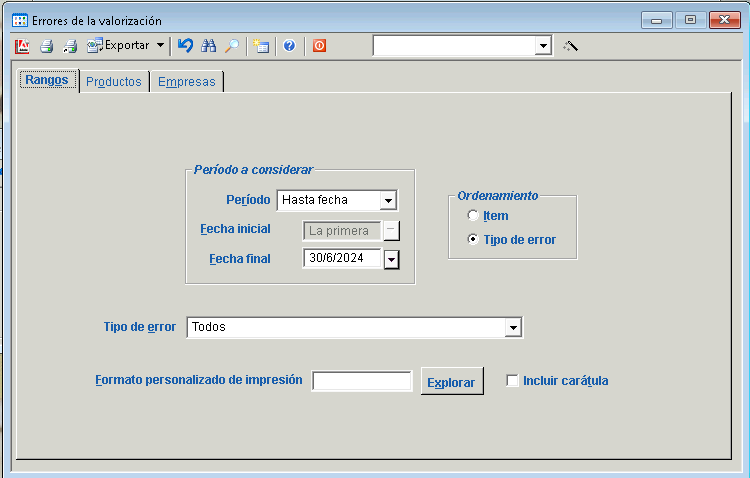Screen dimensions: 750x478
Task: Open the Exportar dropdown arrow
Action: 160,46
